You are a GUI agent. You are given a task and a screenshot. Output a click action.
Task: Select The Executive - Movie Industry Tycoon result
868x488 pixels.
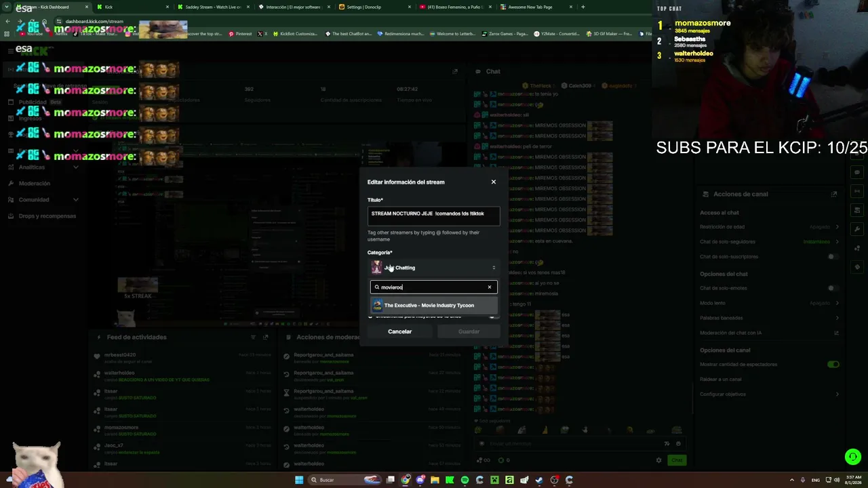click(434, 306)
